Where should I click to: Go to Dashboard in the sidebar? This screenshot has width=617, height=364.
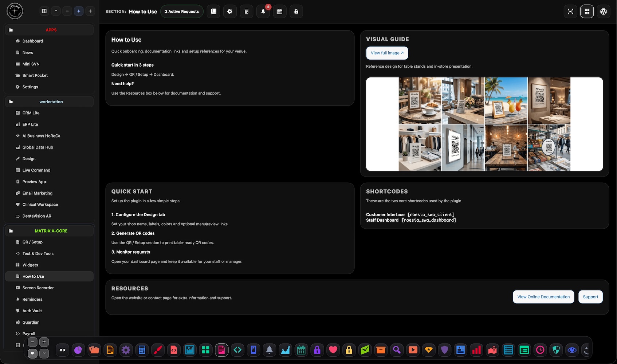point(49,41)
